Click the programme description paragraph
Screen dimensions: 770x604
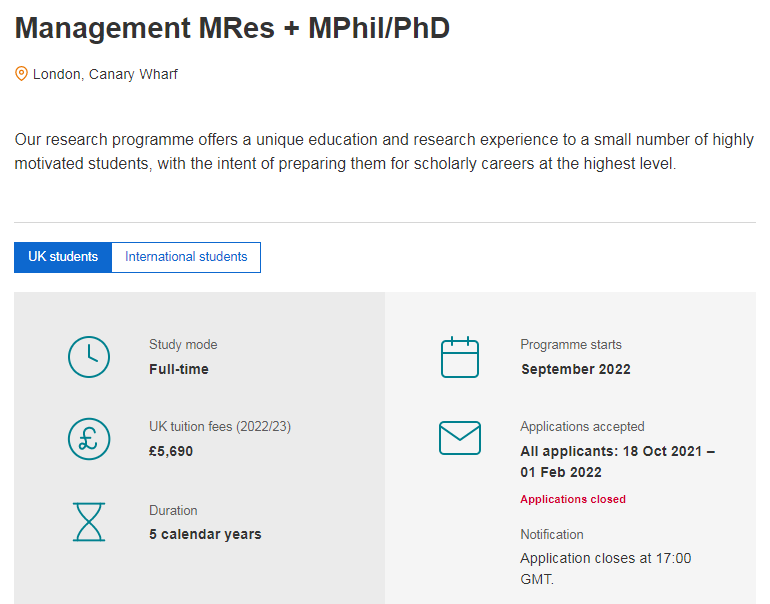point(384,152)
